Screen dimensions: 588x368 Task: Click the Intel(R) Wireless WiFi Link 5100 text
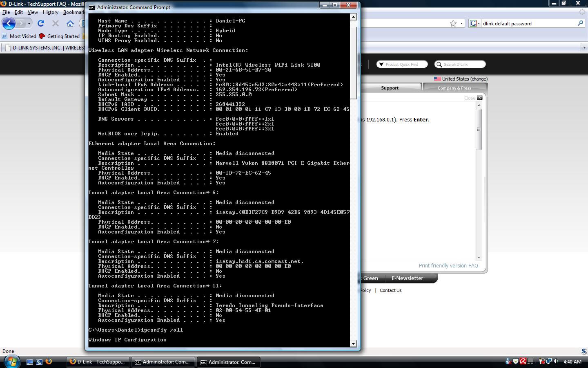tap(268, 65)
